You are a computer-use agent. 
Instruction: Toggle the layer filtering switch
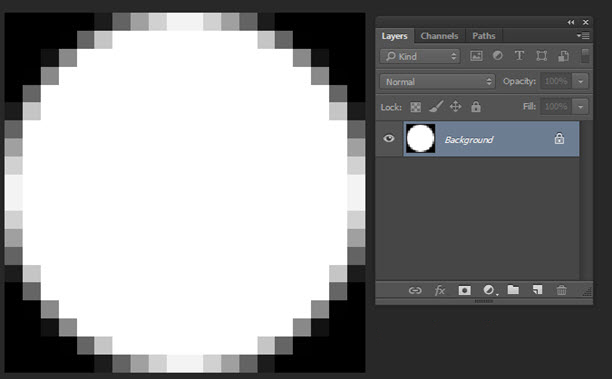(x=585, y=55)
